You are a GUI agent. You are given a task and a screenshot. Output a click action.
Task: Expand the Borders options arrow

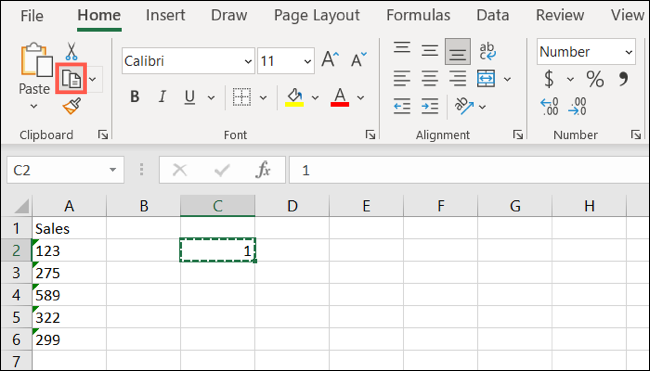click(x=263, y=98)
